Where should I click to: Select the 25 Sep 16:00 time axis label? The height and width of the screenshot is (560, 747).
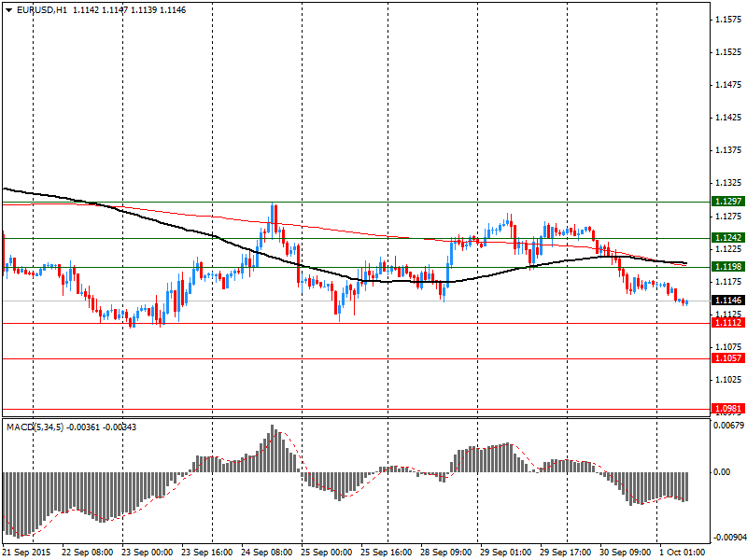tap(387, 553)
